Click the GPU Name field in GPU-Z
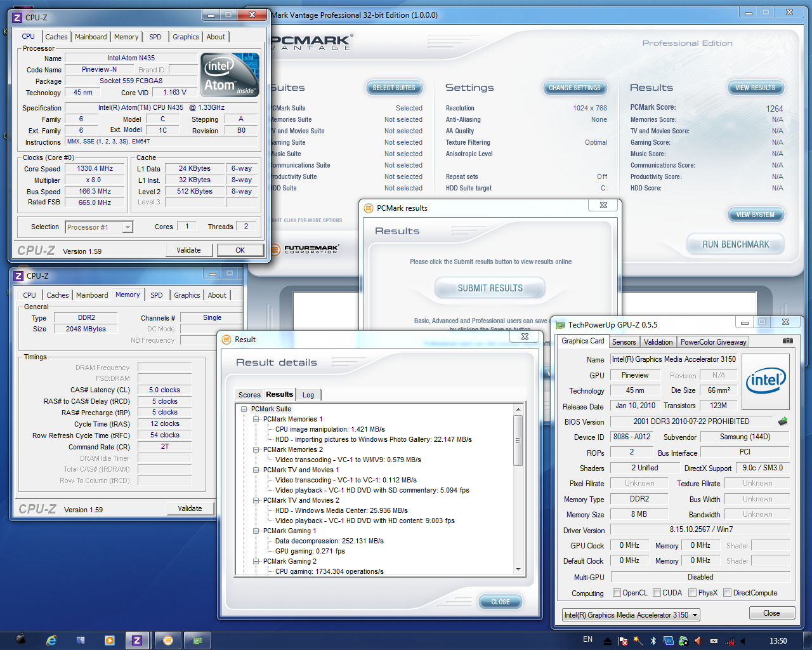Image resolution: width=812 pixels, height=650 pixels. [673, 359]
